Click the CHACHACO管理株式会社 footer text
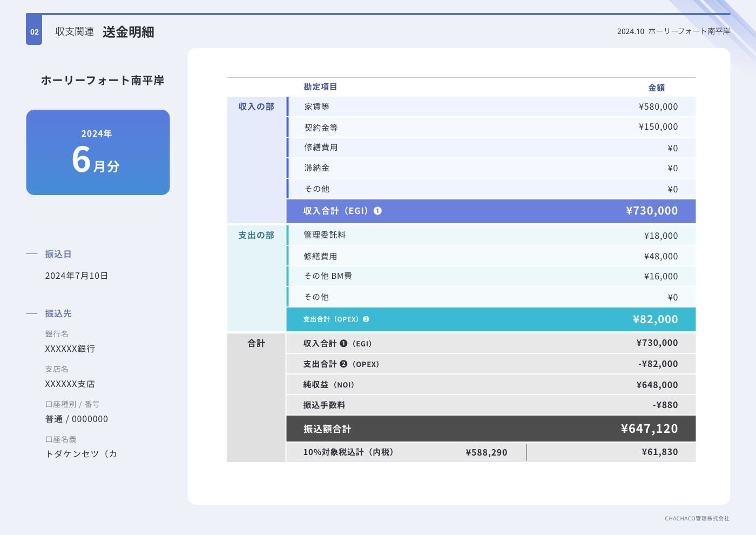Image resolution: width=756 pixels, height=535 pixels. pos(697,518)
